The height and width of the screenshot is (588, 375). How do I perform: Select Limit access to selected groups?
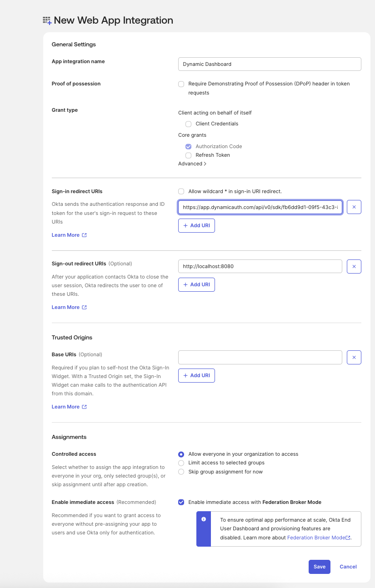point(181,463)
